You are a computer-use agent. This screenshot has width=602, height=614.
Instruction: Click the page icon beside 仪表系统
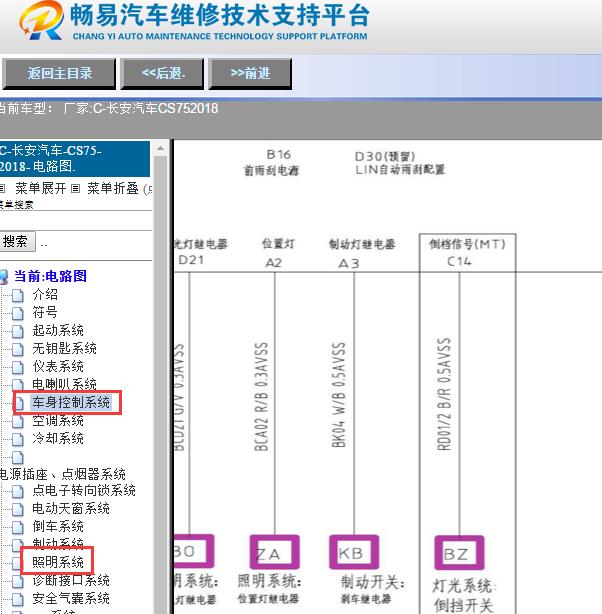coord(18,367)
